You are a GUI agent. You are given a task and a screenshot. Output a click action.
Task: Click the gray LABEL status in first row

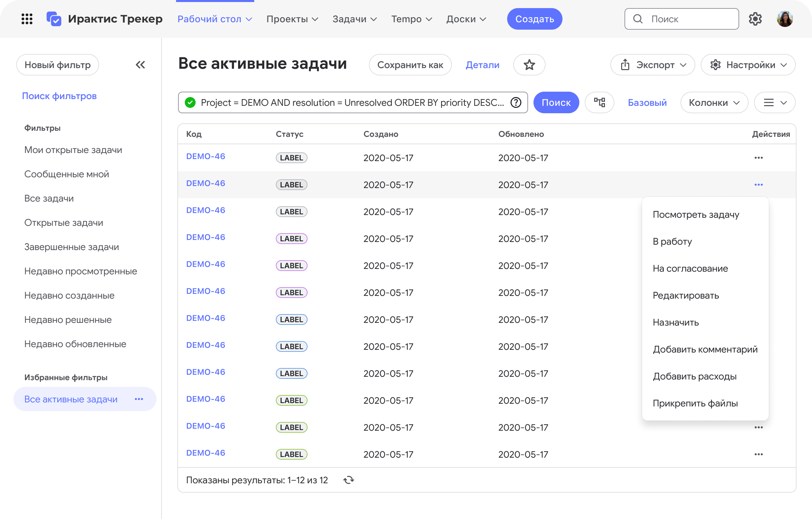point(292,158)
